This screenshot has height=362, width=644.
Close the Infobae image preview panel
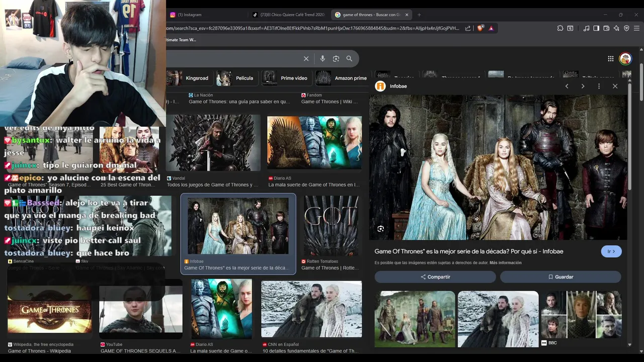[615, 86]
